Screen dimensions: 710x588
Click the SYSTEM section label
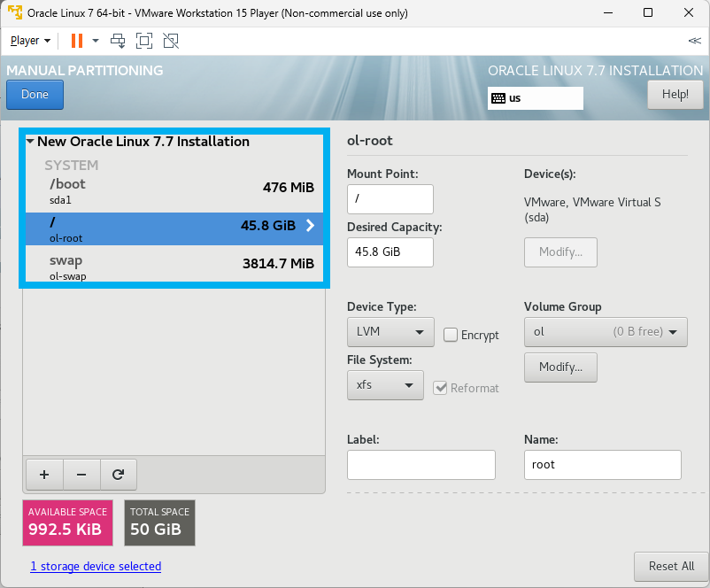[x=71, y=166]
